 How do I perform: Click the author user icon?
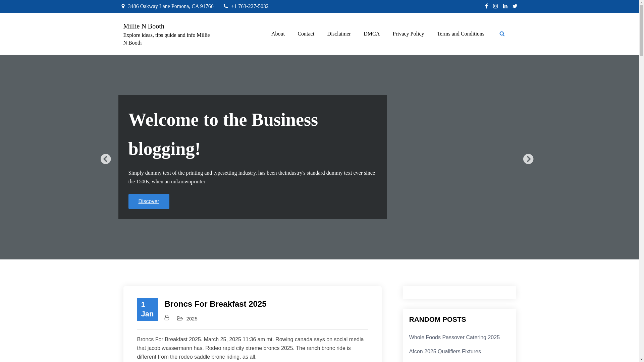coord(167,317)
